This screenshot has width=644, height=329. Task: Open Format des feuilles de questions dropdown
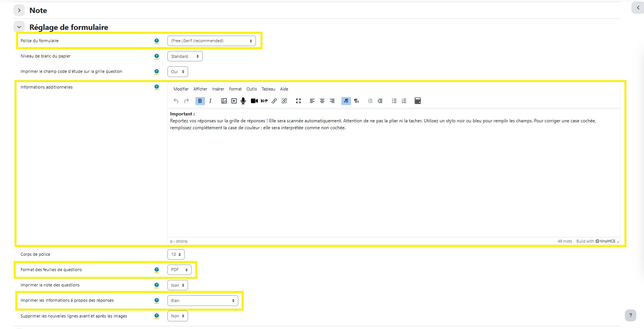pyautogui.click(x=179, y=270)
